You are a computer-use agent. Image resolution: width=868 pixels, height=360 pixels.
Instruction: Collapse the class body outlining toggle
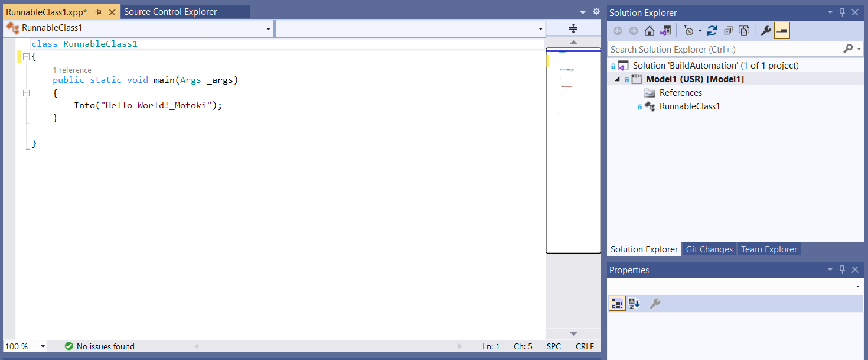26,57
